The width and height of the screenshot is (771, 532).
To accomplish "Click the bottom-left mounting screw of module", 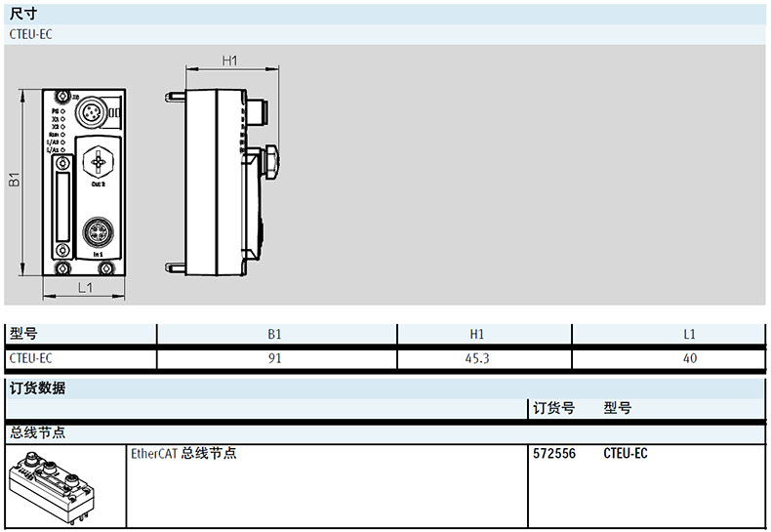I will point(62,266).
